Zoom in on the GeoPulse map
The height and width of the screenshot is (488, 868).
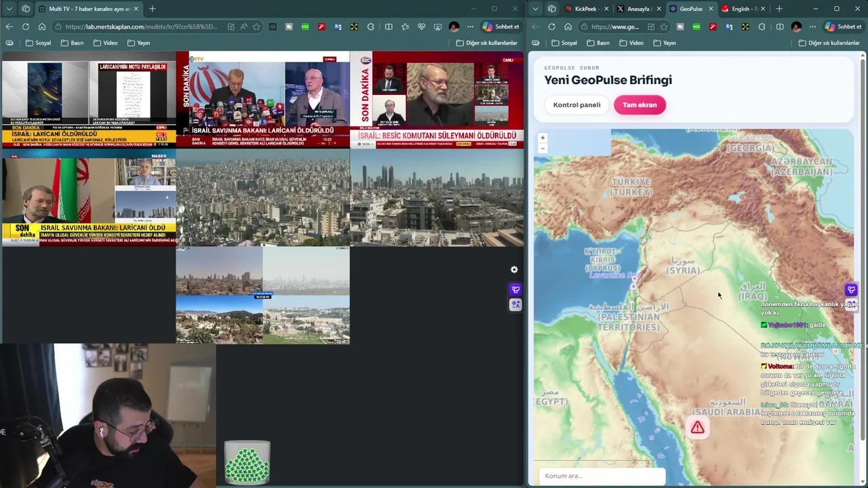542,138
